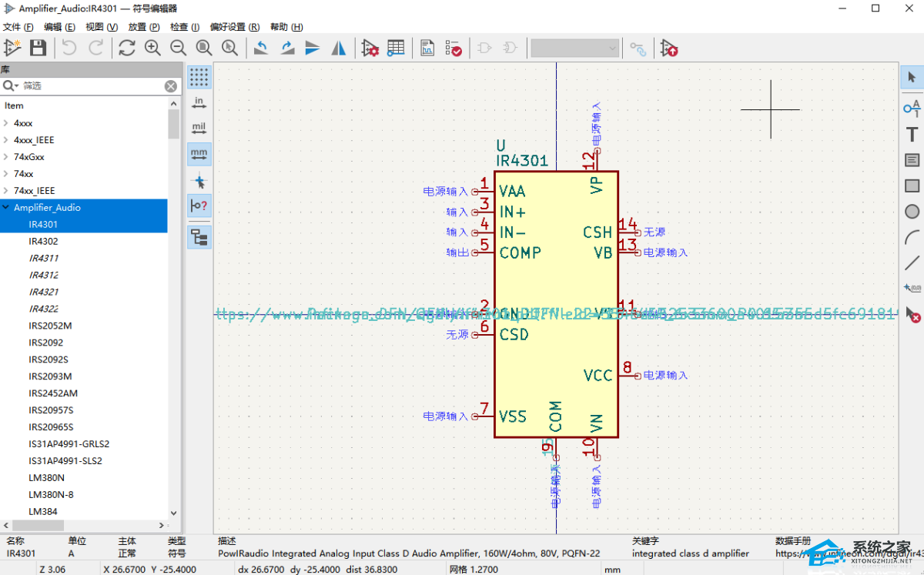Viewport: 924px width, 575px height.
Task: Open the 文件 (F) menu
Action: 18,27
